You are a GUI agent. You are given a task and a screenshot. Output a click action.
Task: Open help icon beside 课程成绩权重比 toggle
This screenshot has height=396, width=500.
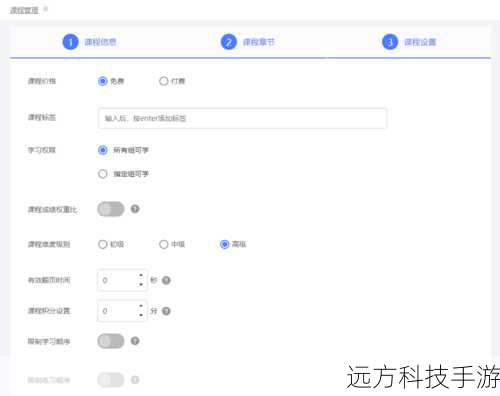(135, 209)
